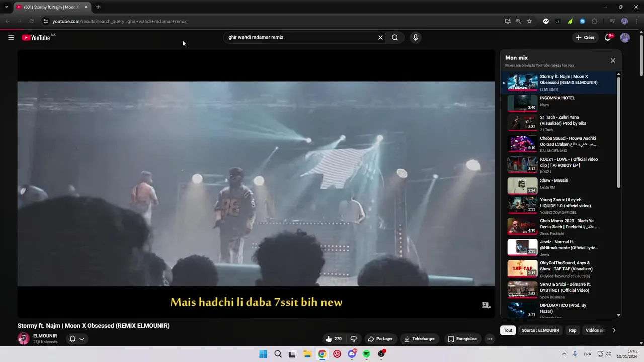Click the video player to pause
This screenshot has height=362, width=644.
tap(256, 184)
